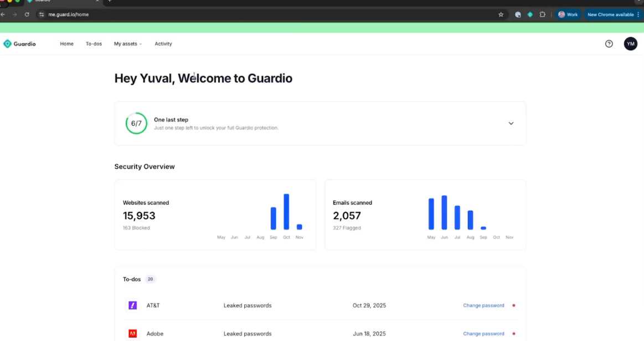Viewport: 644px width, 341px height.
Task: Go to the To-dos tab
Action: 94,44
